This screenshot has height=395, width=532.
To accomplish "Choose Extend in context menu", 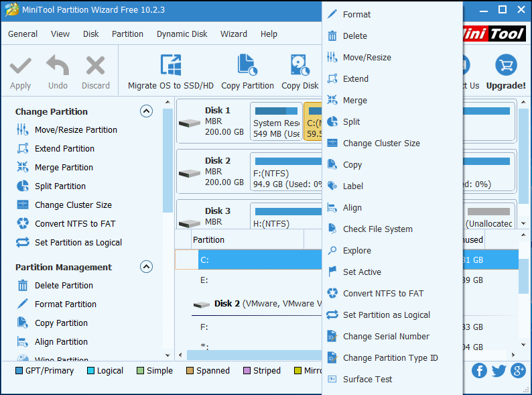I will tap(392, 78).
